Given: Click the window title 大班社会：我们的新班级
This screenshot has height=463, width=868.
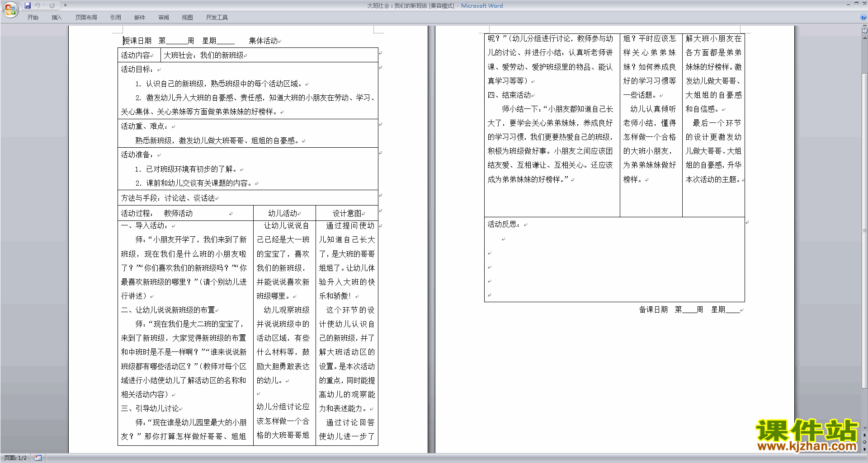Looking at the screenshot, I should pos(397,5).
